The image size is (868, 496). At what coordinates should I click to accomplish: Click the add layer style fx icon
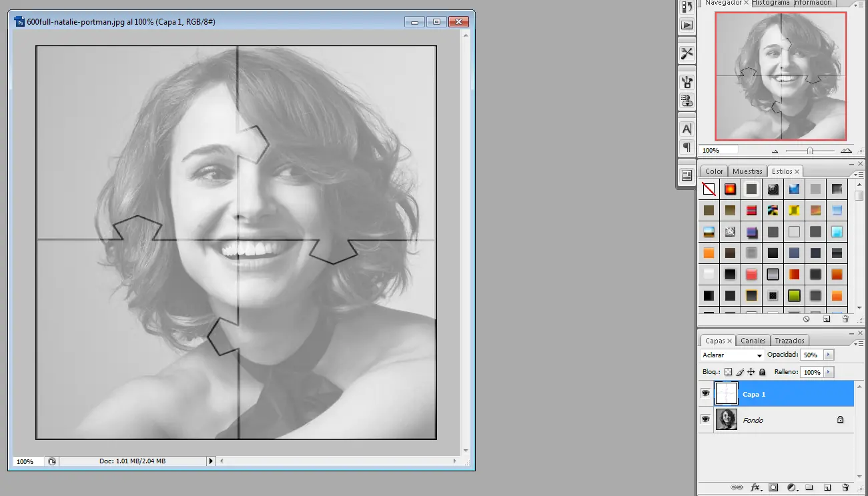(756, 487)
